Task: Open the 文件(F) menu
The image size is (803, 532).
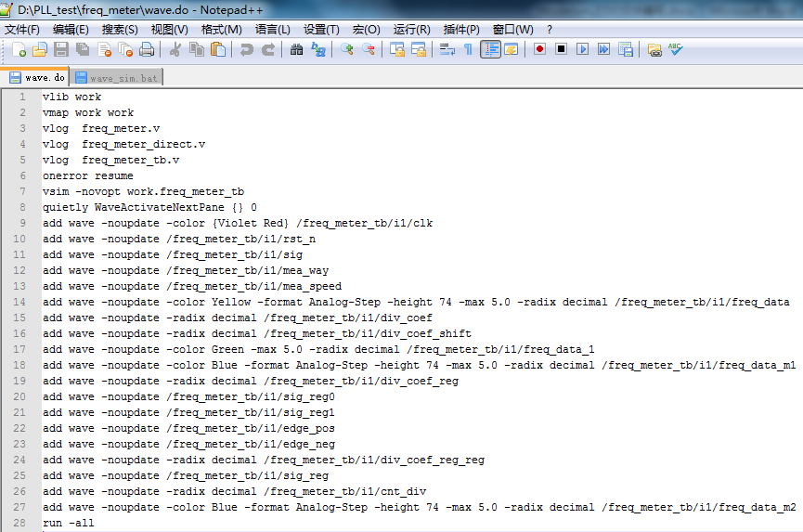Action: 22,30
